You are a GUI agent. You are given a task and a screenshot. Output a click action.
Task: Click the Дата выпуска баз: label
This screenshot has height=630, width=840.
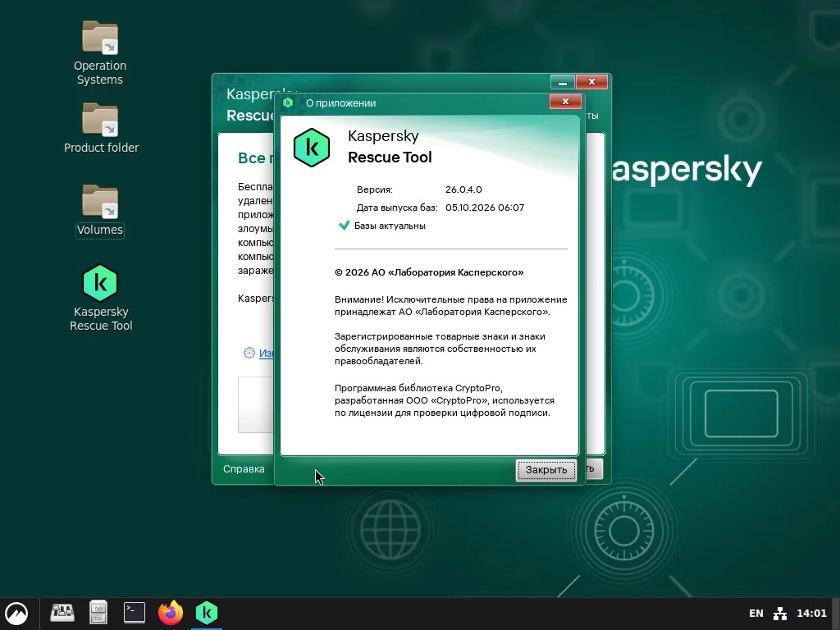(397, 208)
